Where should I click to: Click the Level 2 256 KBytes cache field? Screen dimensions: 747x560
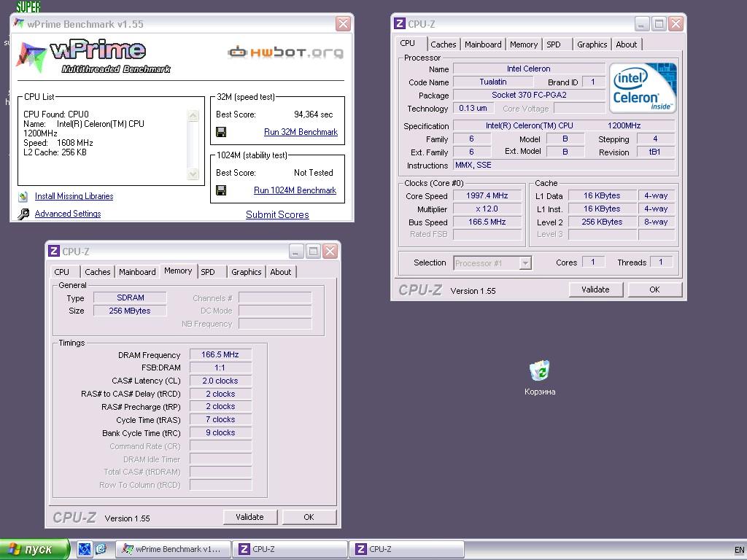tap(602, 222)
